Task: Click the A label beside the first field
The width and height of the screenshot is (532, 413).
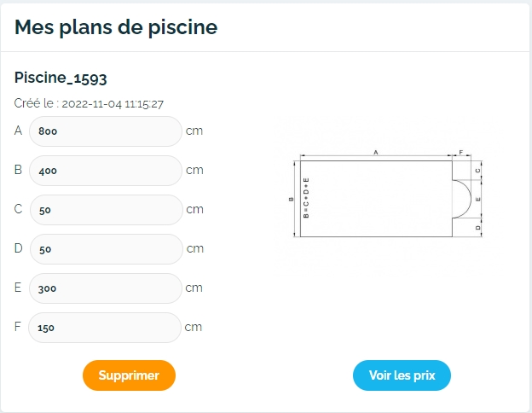Action: (x=19, y=131)
